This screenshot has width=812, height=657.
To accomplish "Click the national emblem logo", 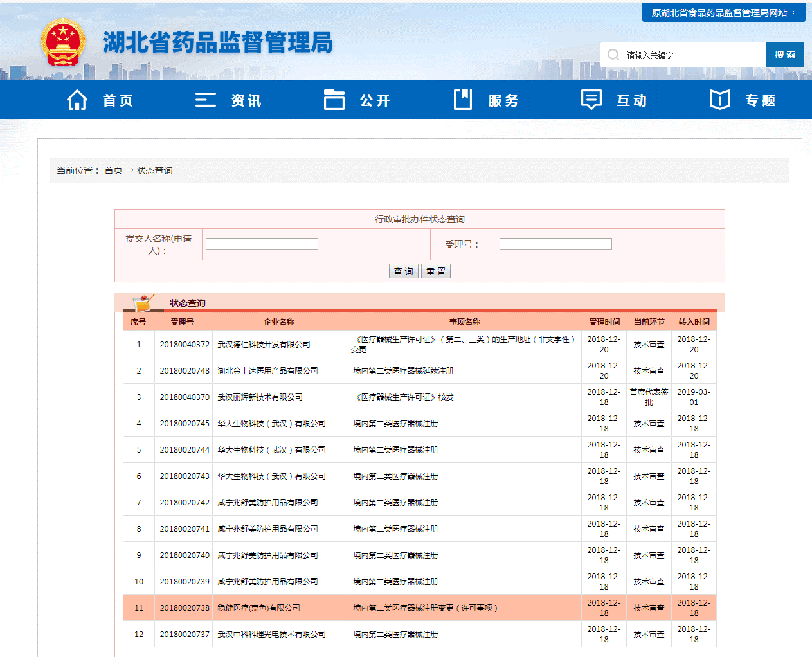I will pyautogui.click(x=62, y=42).
